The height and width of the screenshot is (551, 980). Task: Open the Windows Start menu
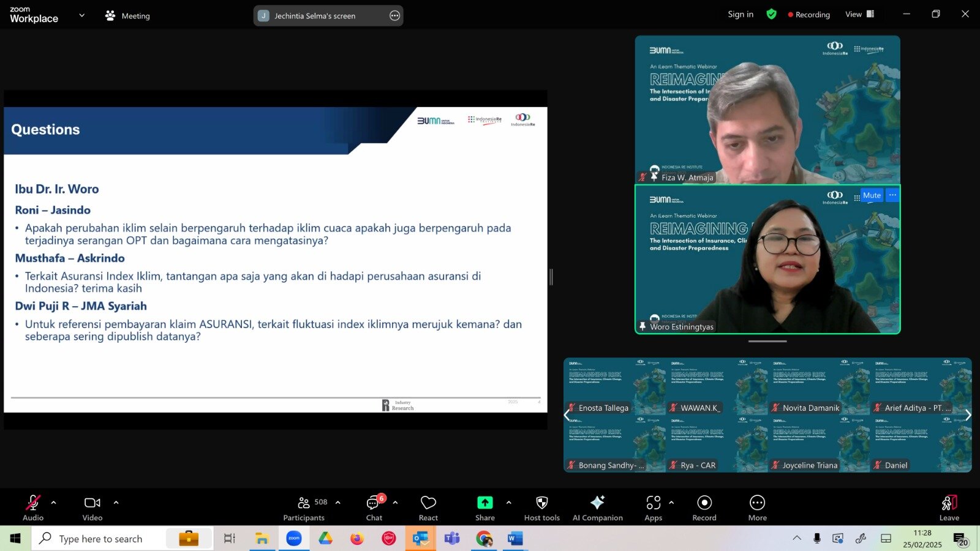[x=15, y=539]
